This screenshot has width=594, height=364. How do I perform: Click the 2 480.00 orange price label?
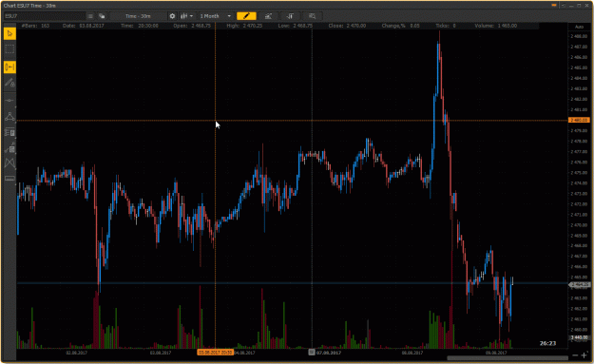[579, 120]
